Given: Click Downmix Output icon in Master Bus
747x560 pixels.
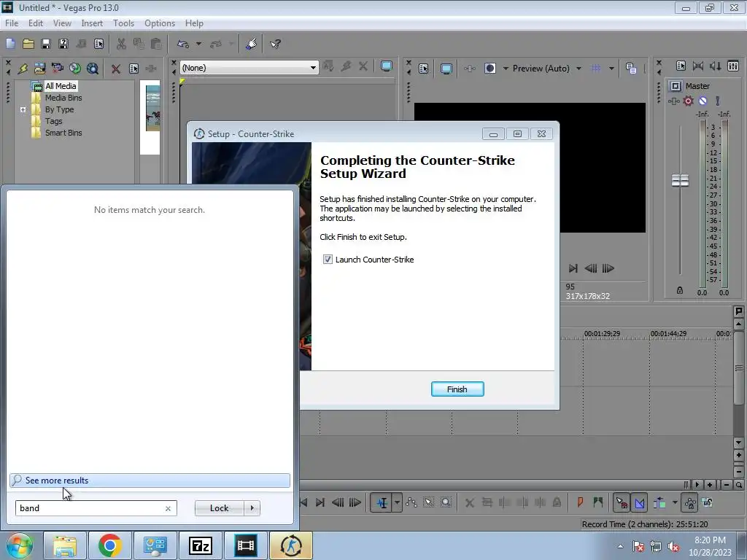Looking at the screenshot, I should click(x=698, y=66).
